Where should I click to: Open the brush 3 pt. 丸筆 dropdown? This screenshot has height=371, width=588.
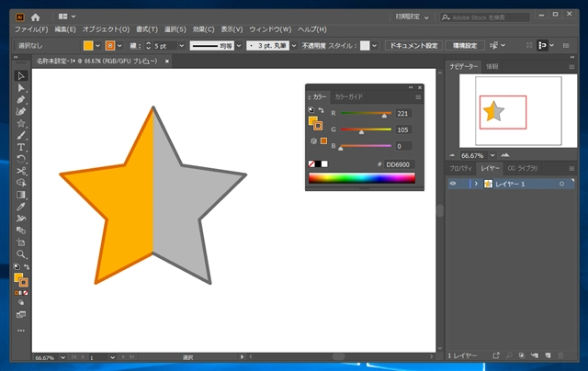(x=294, y=46)
